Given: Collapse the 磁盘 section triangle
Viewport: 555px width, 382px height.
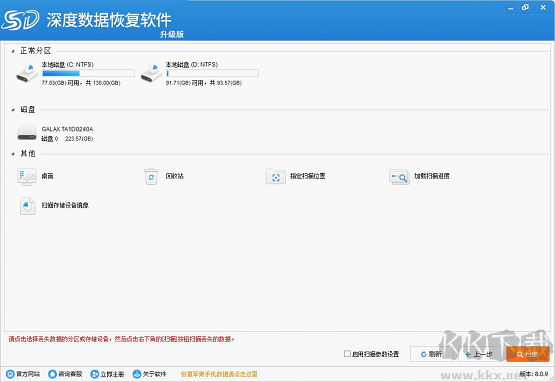Looking at the screenshot, I should (x=13, y=110).
